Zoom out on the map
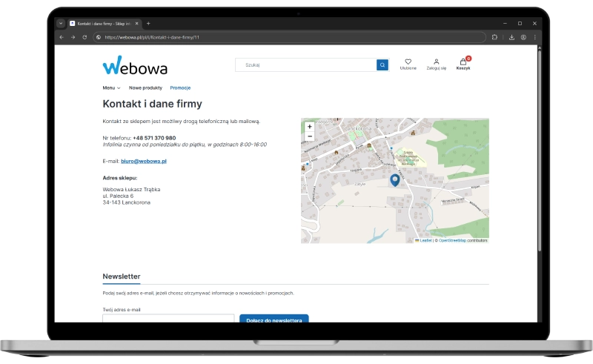Viewport: 593px width, 364px height. coord(309,136)
